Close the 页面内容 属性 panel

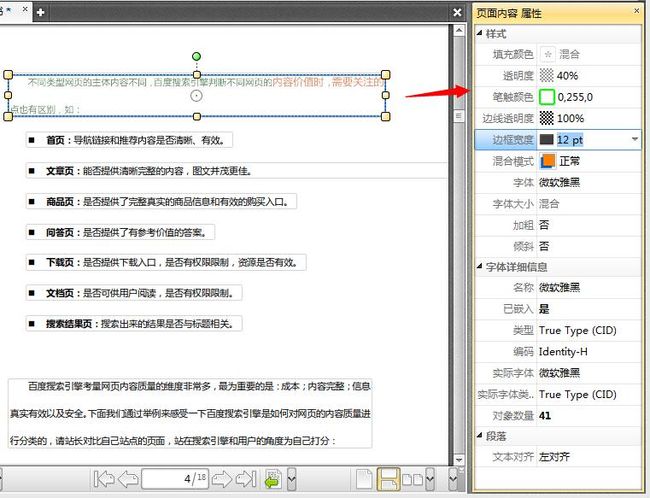click(637, 11)
